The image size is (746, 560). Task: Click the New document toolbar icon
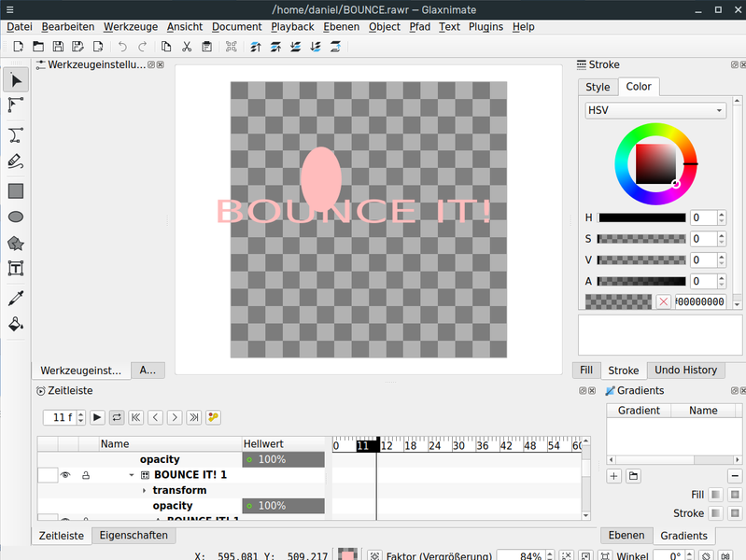19,47
